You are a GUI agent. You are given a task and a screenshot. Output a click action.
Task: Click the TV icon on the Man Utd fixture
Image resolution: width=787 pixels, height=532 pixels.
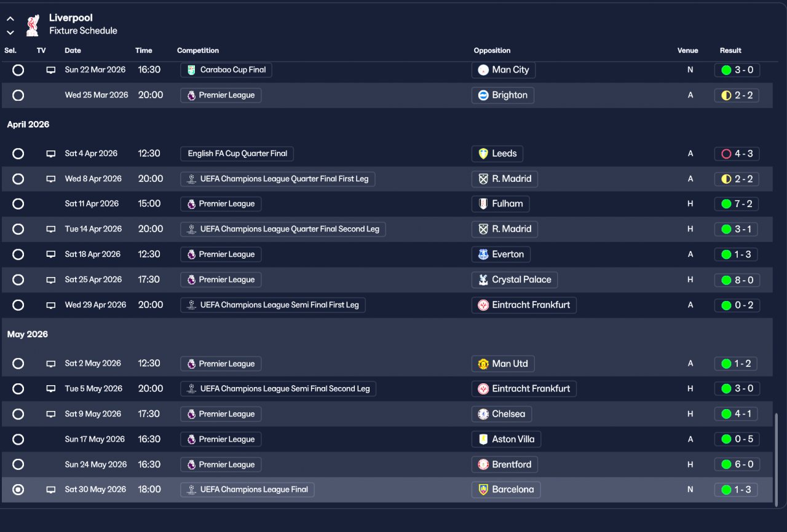click(x=51, y=364)
